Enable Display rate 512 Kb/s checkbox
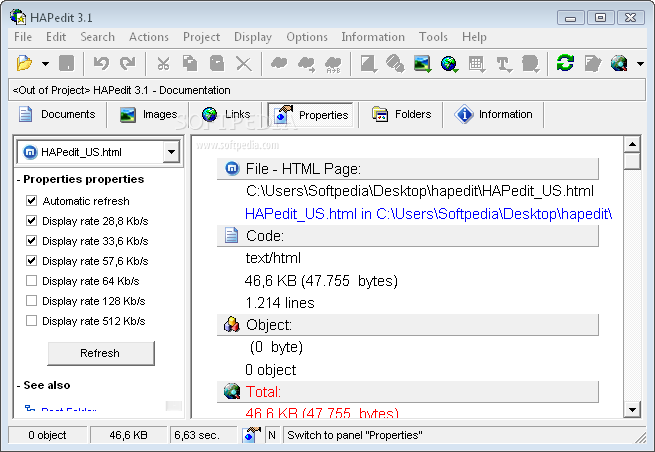 (x=31, y=321)
